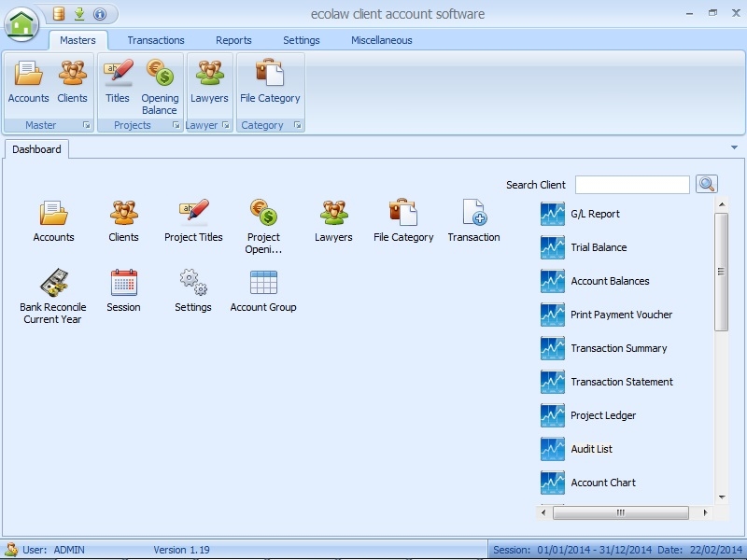Open the info icon in title bar
This screenshot has width=747, height=560.
[x=100, y=14]
